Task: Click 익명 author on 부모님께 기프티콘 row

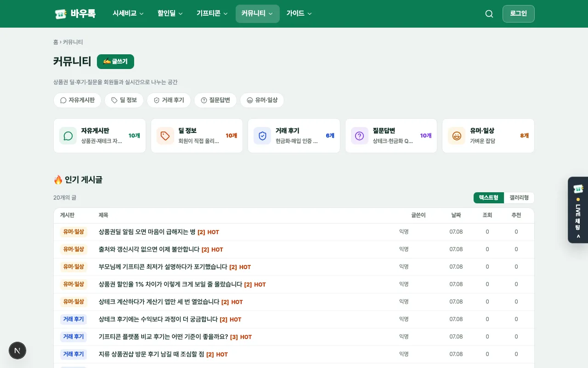Action: (404, 267)
